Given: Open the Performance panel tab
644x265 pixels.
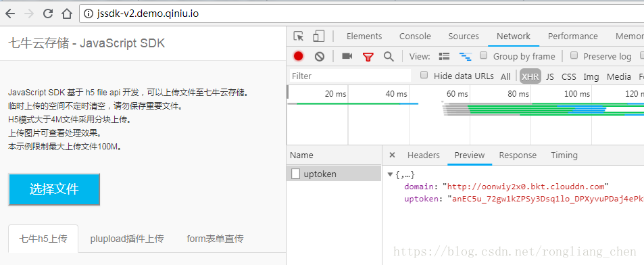Looking at the screenshot, I should click(572, 36).
